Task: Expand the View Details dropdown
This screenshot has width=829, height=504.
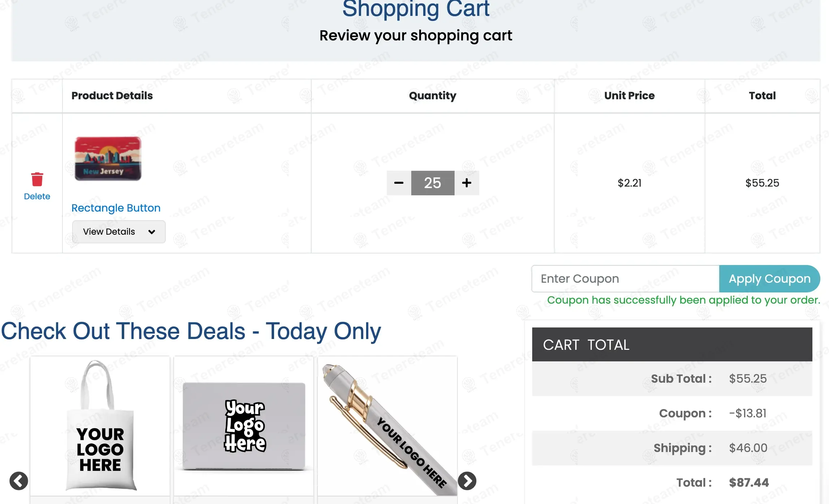Action: coord(119,232)
